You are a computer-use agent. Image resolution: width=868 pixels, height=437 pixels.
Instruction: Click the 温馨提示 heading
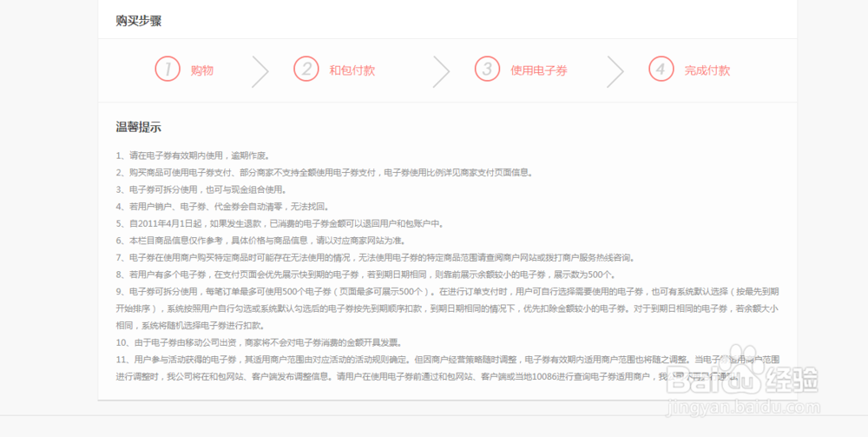[138, 127]
